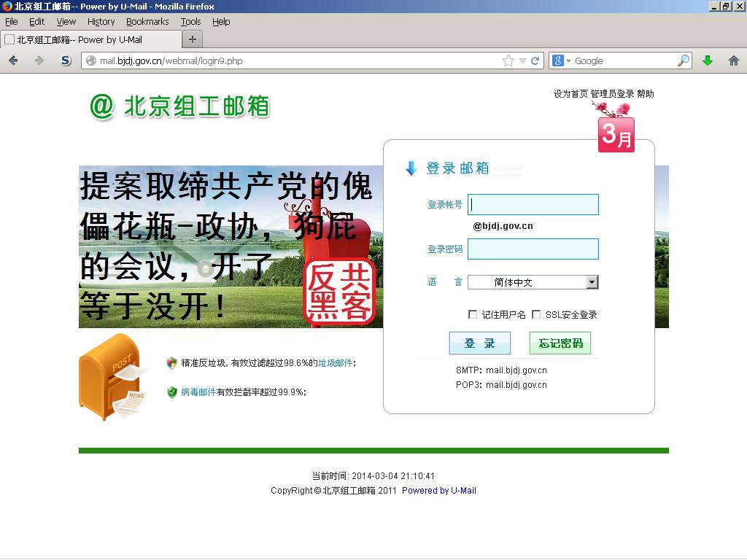Click the browser Back arrow button
The height and width of the screenshot is (560, 747).
[13, 61]
